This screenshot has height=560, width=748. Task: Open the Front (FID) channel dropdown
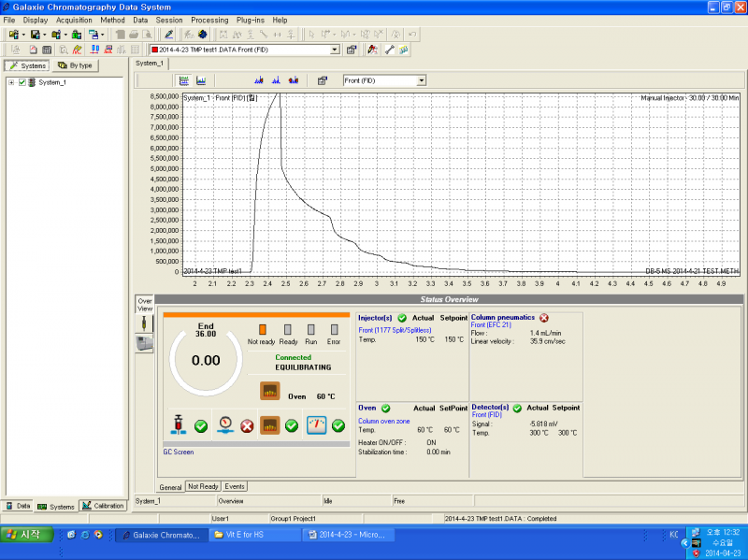(421, 81)
